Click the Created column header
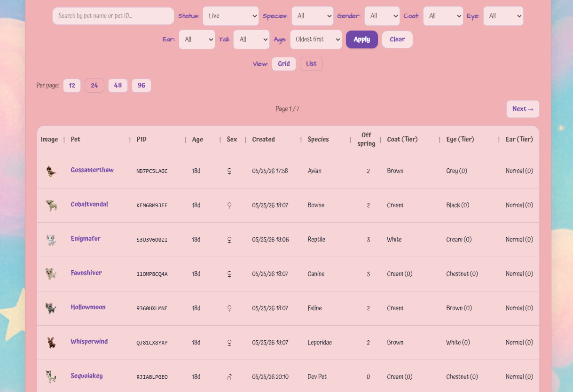 click(x=263, y=140)
